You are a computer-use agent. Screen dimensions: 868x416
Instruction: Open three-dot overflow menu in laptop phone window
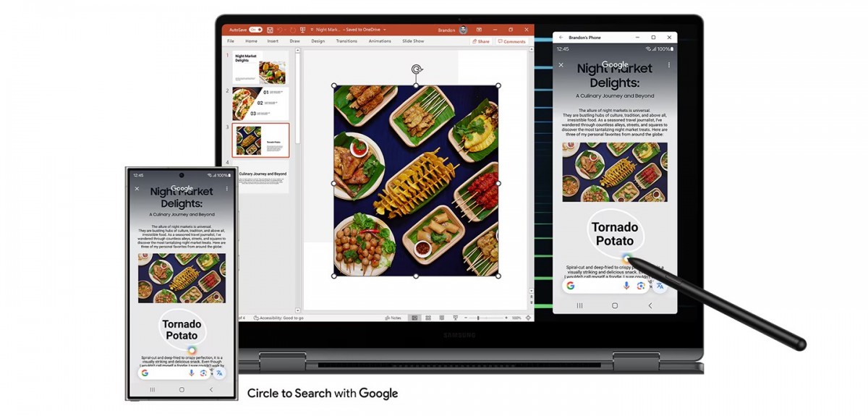point(668,65)
